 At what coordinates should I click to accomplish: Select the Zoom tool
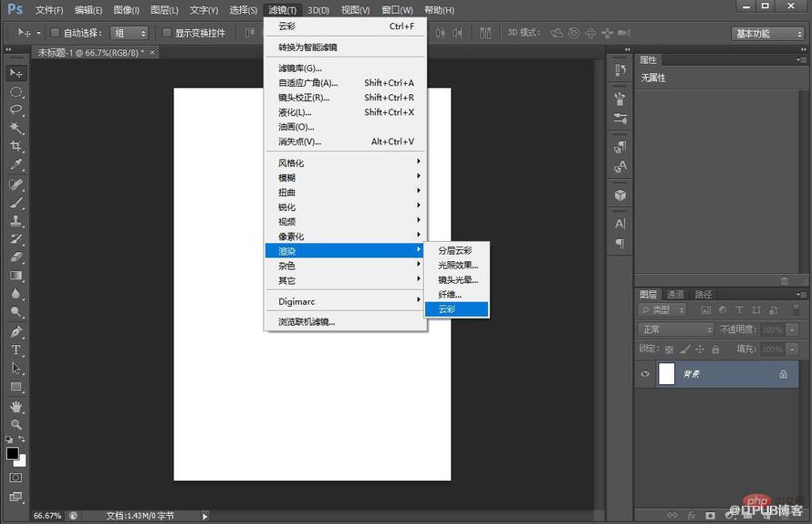(x=16, y=424)
